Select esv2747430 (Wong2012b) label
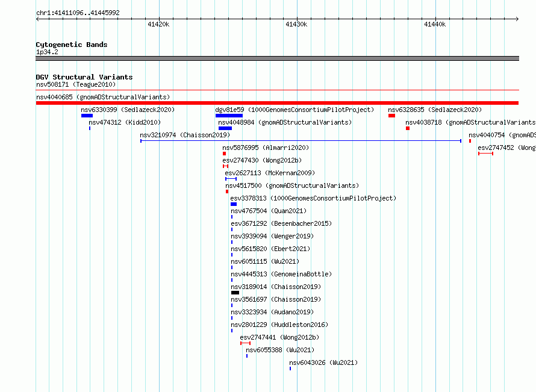 point(262,160)
